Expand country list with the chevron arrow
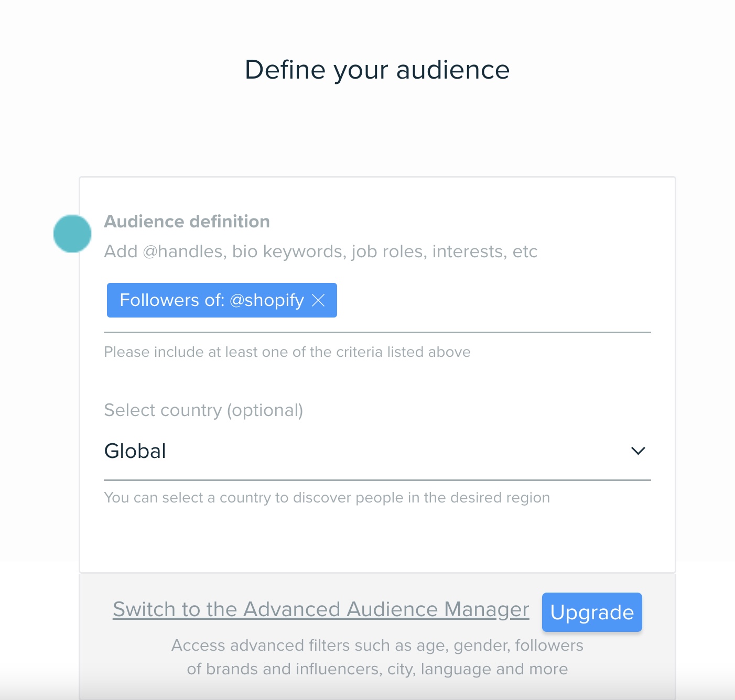This screenshot has width=735, height=700. pyautogui.click(x=638, y=451)
